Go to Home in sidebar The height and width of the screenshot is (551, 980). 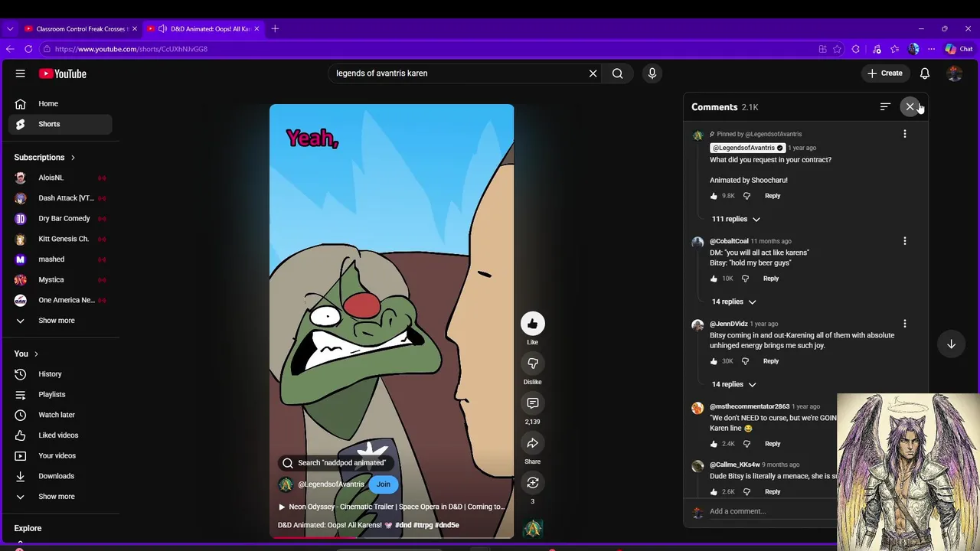[60, 103]
